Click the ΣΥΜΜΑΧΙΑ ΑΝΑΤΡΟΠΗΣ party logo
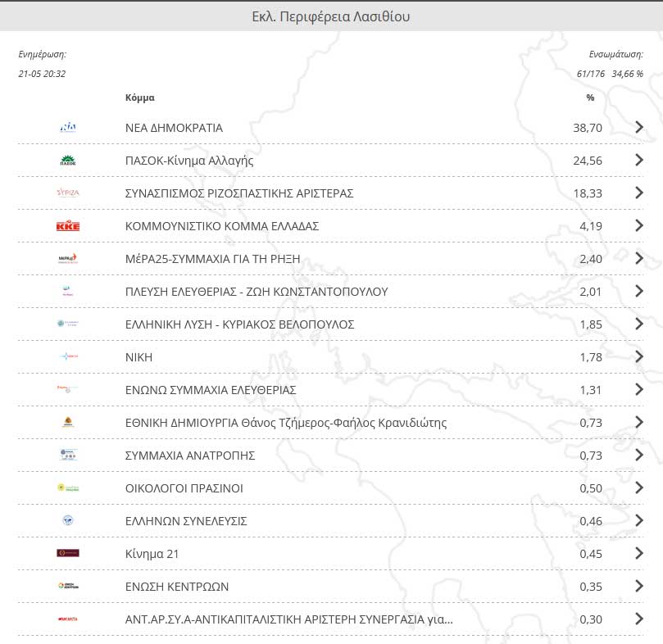The height and width of the screenshot is (644, 663). pos(68,455)
